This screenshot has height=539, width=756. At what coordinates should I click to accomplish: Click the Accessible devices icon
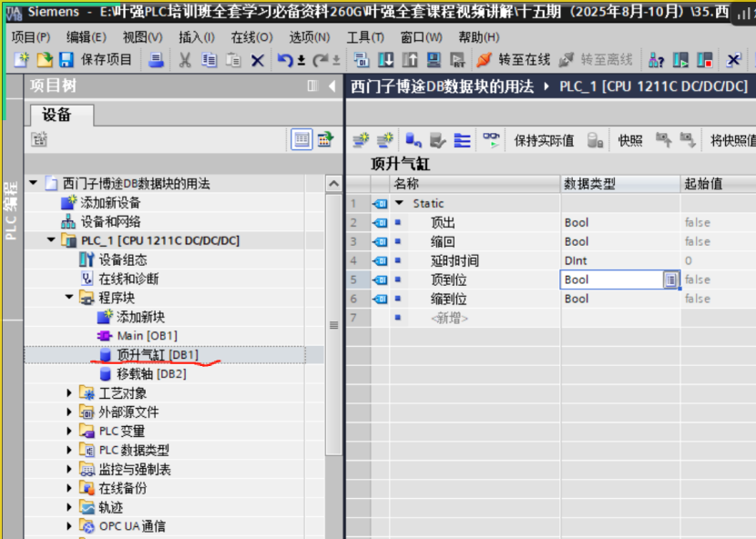(x=656, y=60)
